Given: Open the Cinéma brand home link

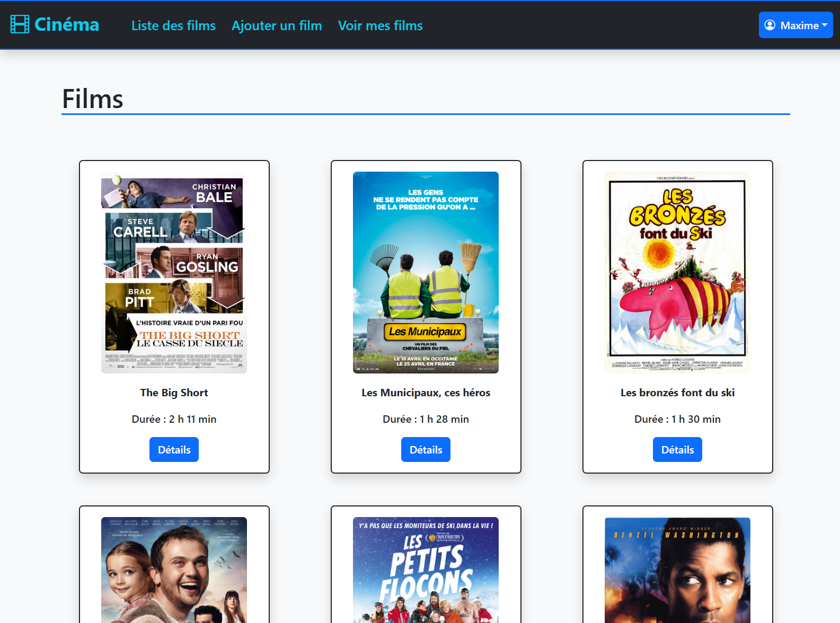Looking at the screenshot, I should [55, 24].
